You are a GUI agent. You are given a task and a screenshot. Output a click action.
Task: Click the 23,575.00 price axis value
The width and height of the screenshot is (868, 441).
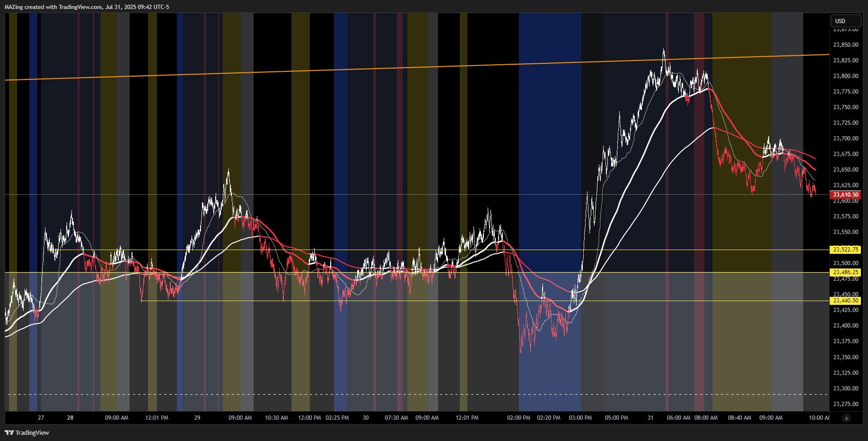(846, 216)
